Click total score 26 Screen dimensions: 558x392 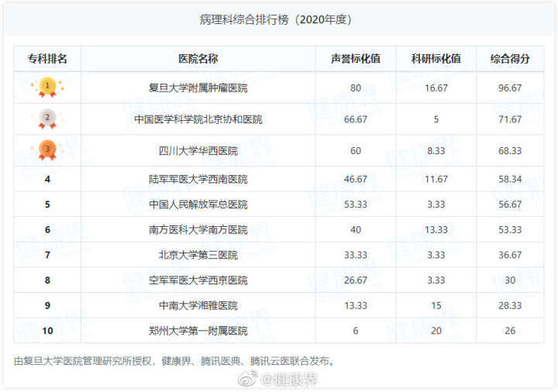(x=510, y=331)
